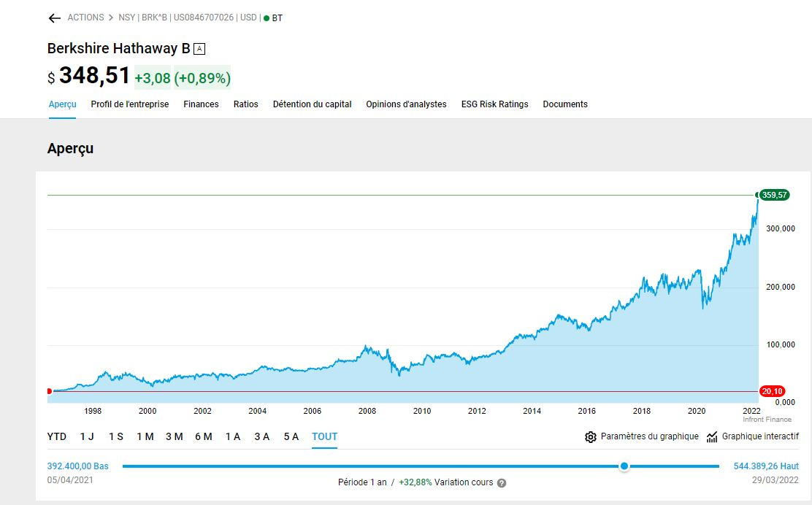The width and height of the screenshot is (812, 505).
Task: Select the 1 J chart period
Action: (87, 436)
